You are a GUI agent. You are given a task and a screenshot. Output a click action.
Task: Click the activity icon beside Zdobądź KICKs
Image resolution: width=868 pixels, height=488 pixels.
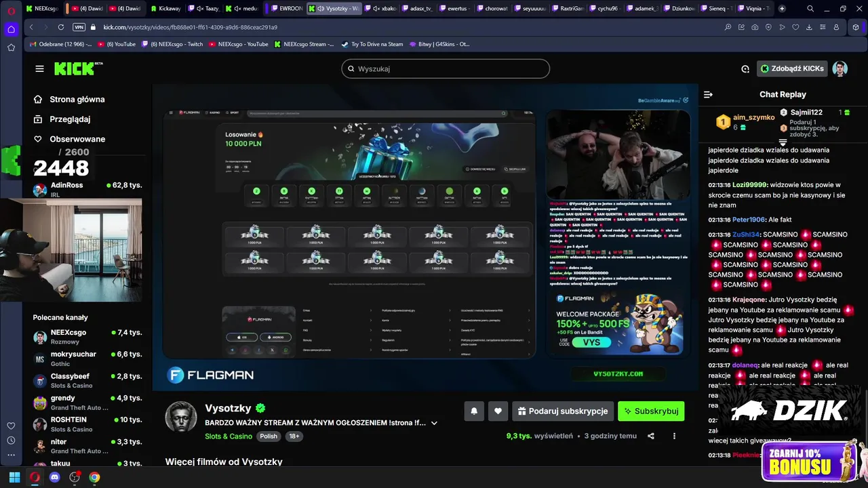(745, 68)
